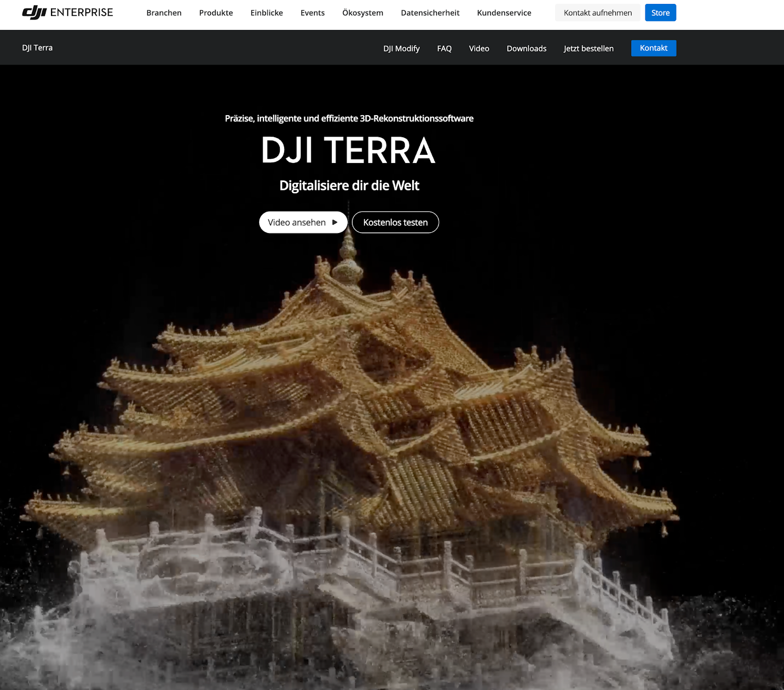Screen dimensions: 784x690
Task: Go to Events in the top navigation
Action: tap(313, 13)
